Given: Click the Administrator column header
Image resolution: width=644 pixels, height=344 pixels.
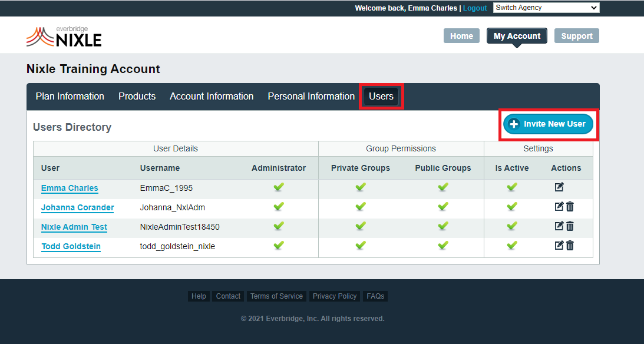Looking at the screenshot, I should click(279, 168).
